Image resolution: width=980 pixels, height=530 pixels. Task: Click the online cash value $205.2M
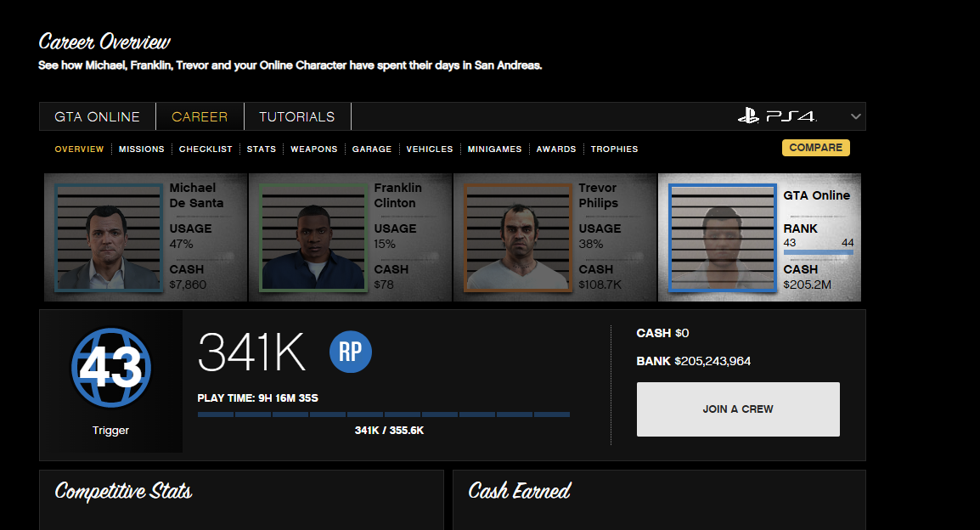[808, 285]
